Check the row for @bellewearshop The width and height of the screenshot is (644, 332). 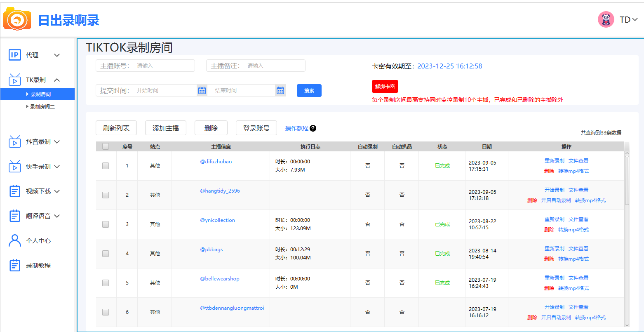pyautogui.click(x=106, y=283)
